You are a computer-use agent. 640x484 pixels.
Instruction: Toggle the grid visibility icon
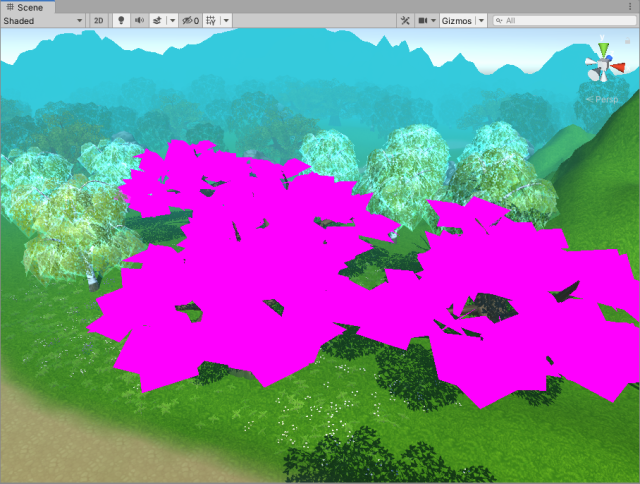(211, 20)
